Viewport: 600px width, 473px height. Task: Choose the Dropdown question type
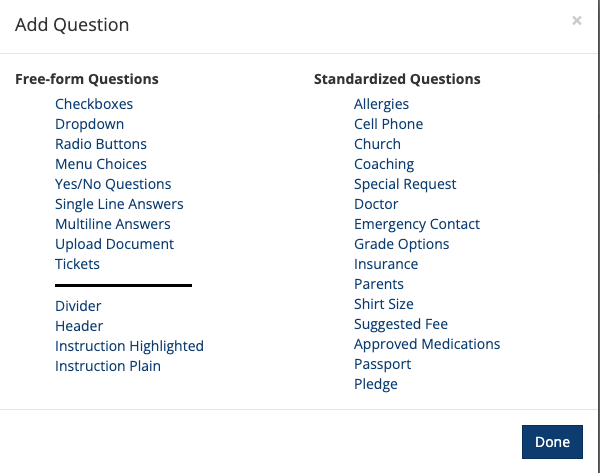coord(90,124)
